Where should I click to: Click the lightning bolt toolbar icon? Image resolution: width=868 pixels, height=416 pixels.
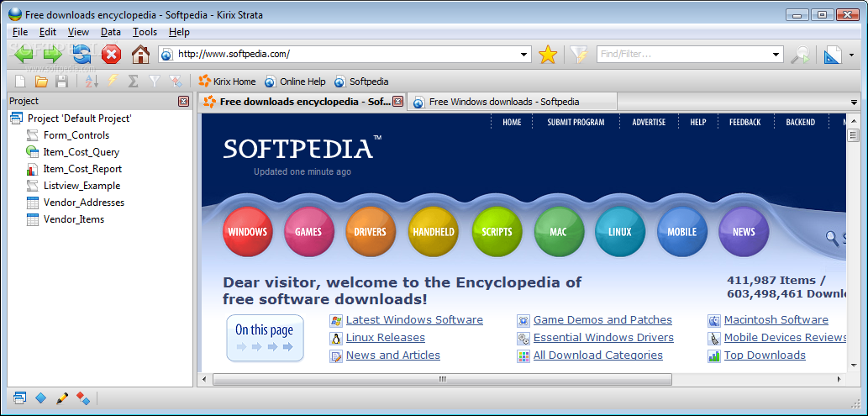(113, 82)
